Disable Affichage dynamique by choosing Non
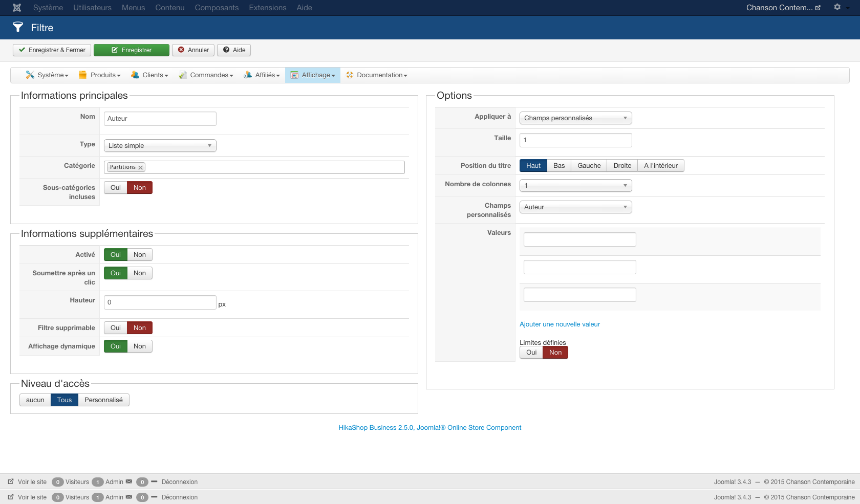860x504 pixels. point(140,346)
